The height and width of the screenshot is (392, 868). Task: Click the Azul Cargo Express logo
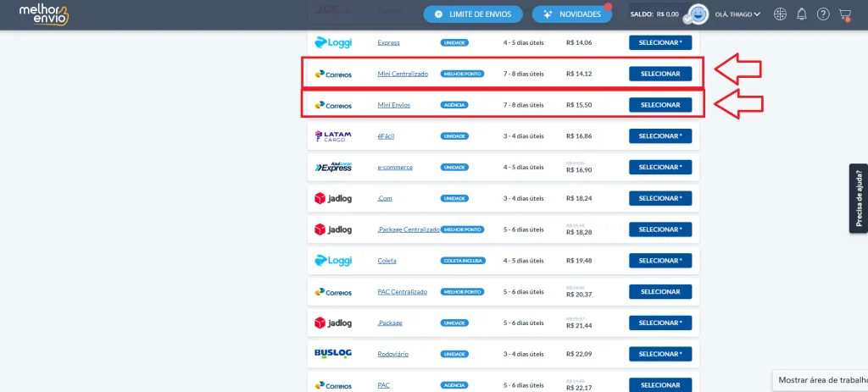click(x=333, y=167)
